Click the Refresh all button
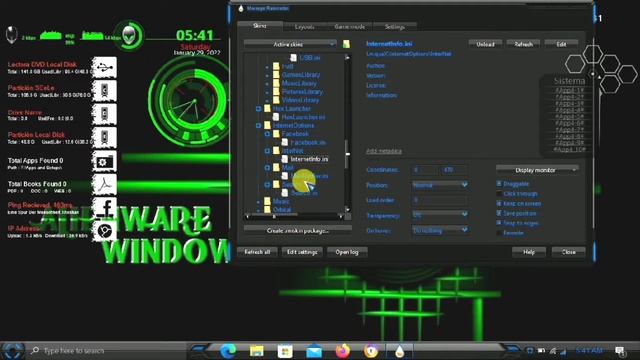The height and width of the screenshot is (360, 640). [257, 252]
